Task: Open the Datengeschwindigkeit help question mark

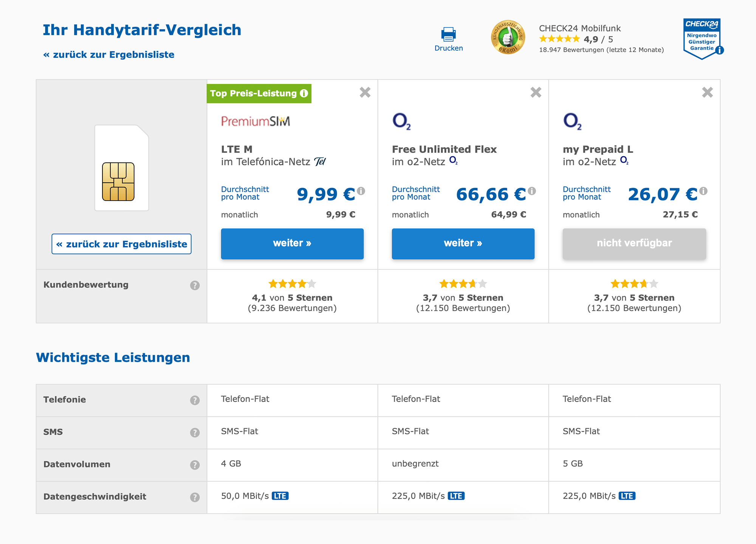Action: [x=195, y=497]
